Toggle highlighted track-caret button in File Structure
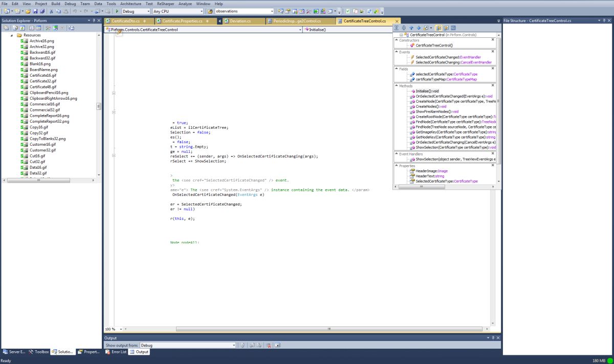Viewport: 614px width, 364px height. 438,28
